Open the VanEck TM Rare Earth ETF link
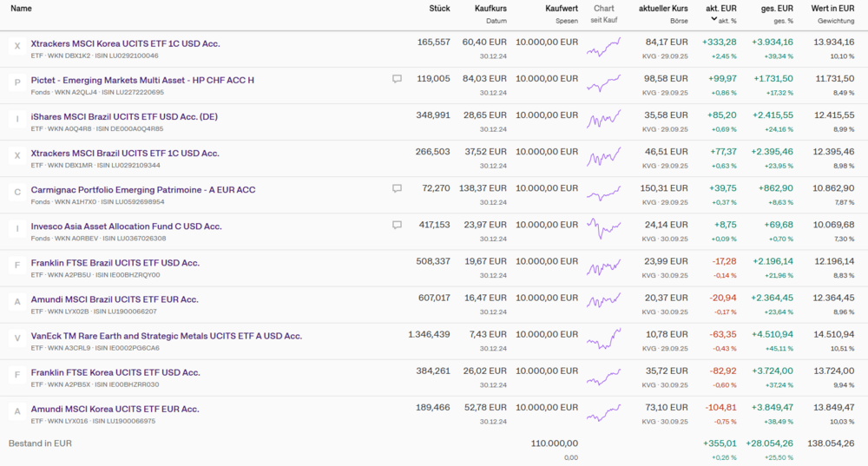The width and height of the screenshot is (868, 466). [x=166, y=336]
